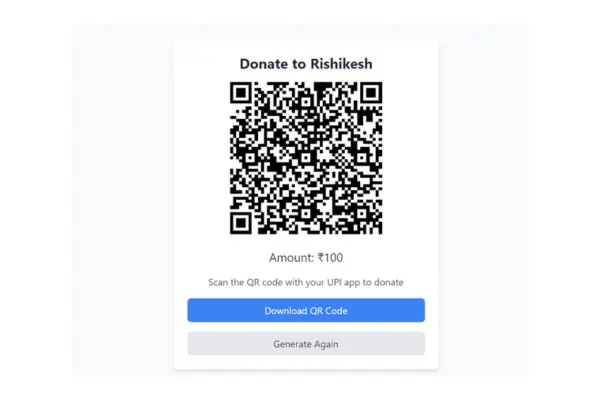The height and width of the screenshot is (400, 600).
Task: Click the top-center alignment square of QR code
Action: 306,102
